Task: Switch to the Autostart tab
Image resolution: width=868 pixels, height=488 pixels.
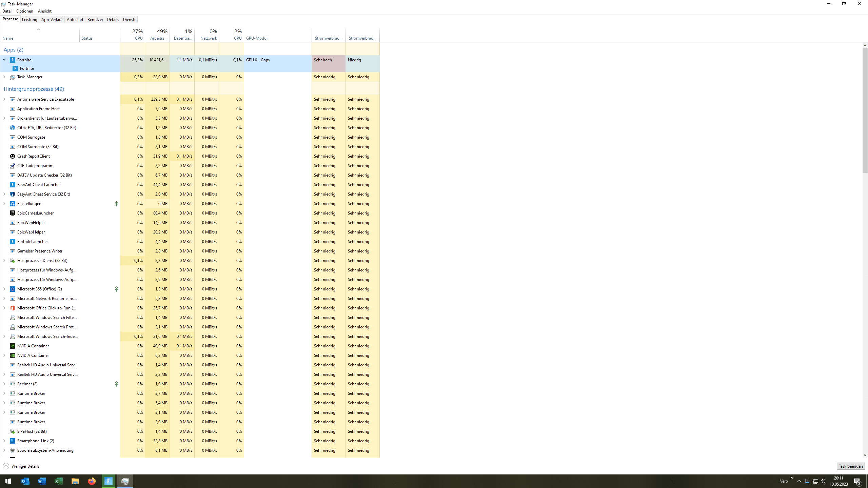Action: [75, 20]
